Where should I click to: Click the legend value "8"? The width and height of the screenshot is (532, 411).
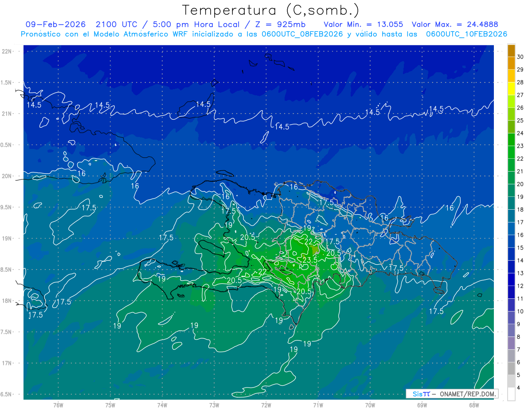[x=519, y=337]
